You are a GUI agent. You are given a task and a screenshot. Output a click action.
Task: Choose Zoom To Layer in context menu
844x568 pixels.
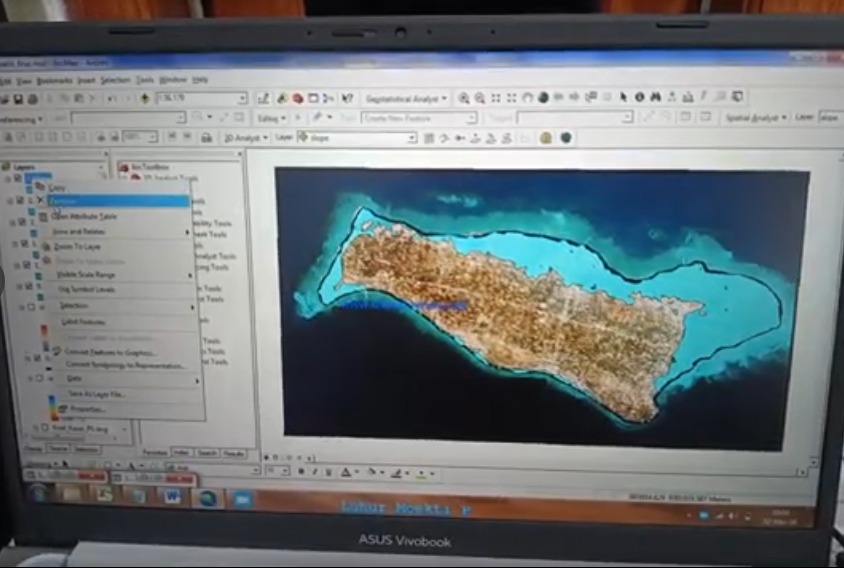click(x=77, y=247)
